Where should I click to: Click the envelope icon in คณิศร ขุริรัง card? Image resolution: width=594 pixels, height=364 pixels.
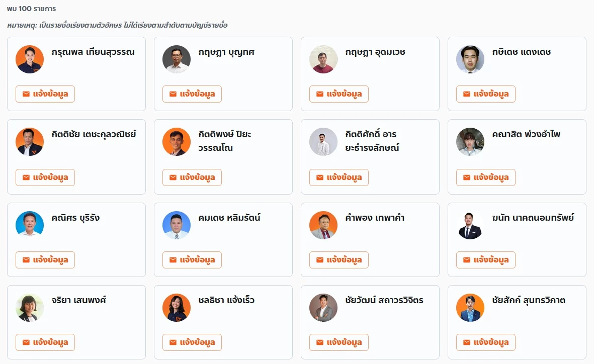pyautogui.click(x=26, y=260)
